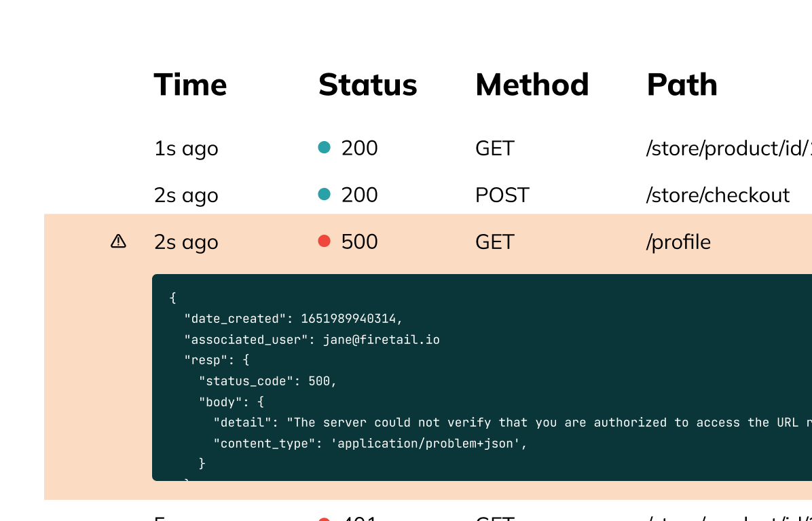The width and height of the screenshot is (812, 521).
Task: Click the teal status dot for POST 200
Action: click(324, 194)
